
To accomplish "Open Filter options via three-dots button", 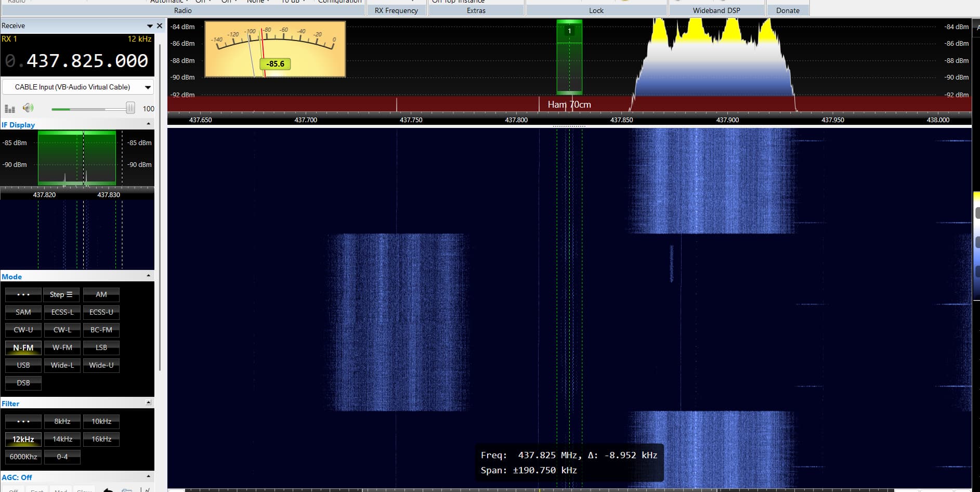I will click(x=23, y=421).
